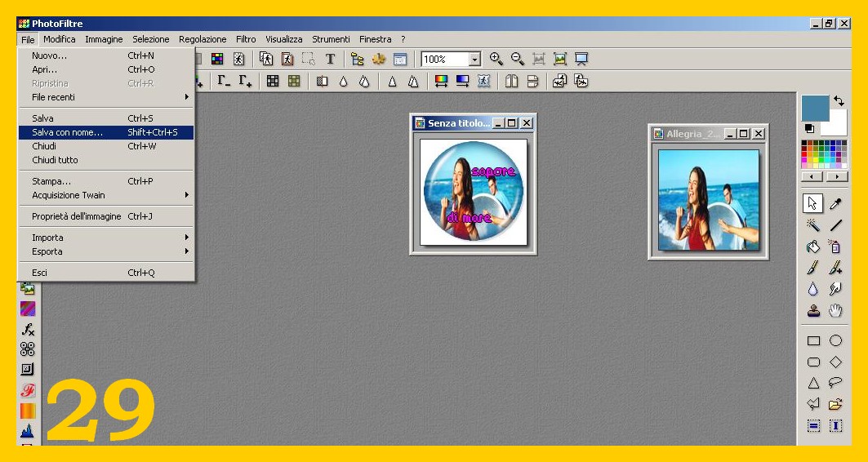Select the Pipette eyedropper tool
The width and height of the screenshot is (868, 462).
[x=835, y=203]
